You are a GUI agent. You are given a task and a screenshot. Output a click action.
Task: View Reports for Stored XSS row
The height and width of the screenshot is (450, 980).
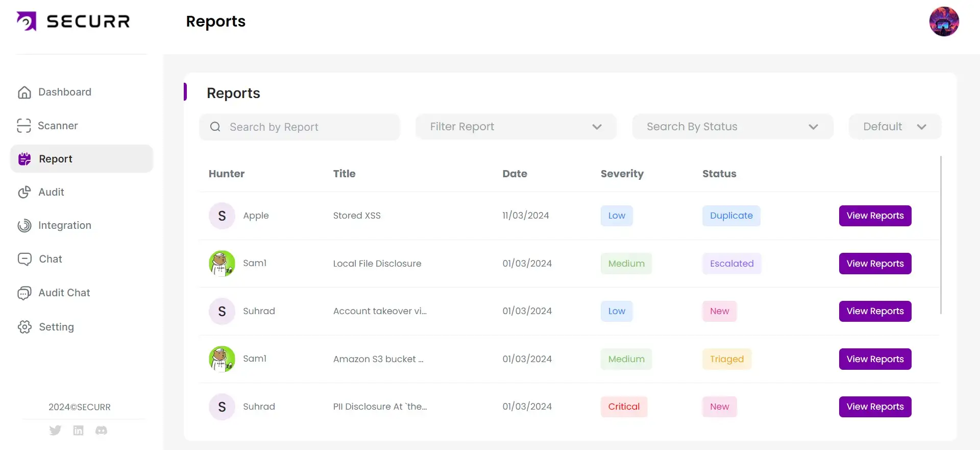click(875, 216)
